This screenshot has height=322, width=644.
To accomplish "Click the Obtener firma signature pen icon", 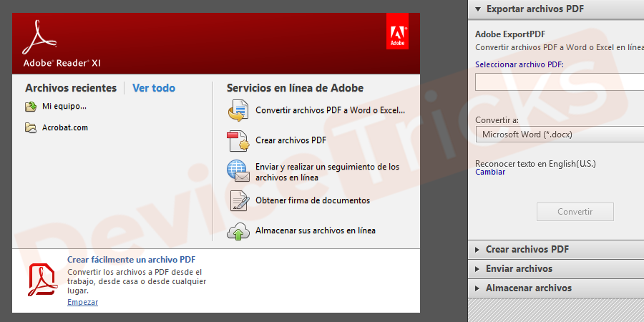I will pos(239,200).
